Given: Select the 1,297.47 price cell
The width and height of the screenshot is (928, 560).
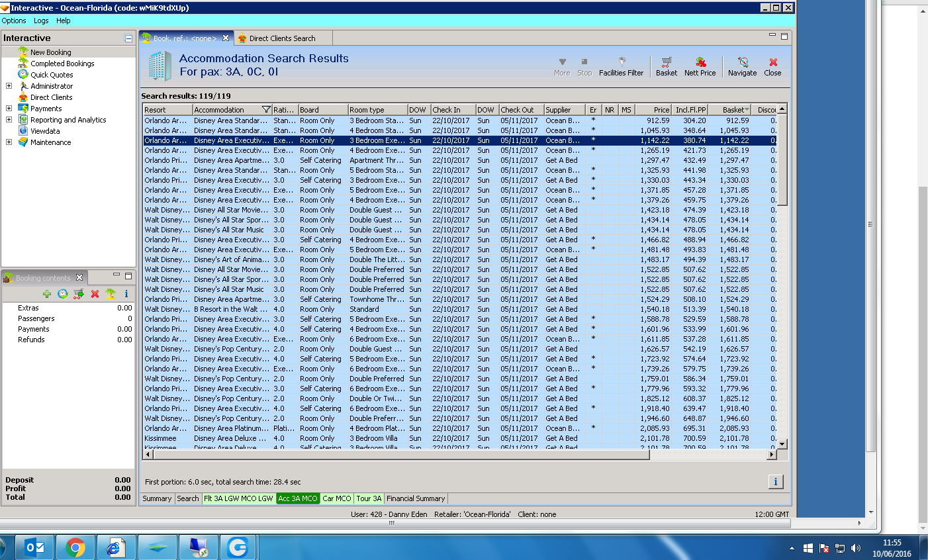Looking at the screenshot, I should click(x=653, y=160).
